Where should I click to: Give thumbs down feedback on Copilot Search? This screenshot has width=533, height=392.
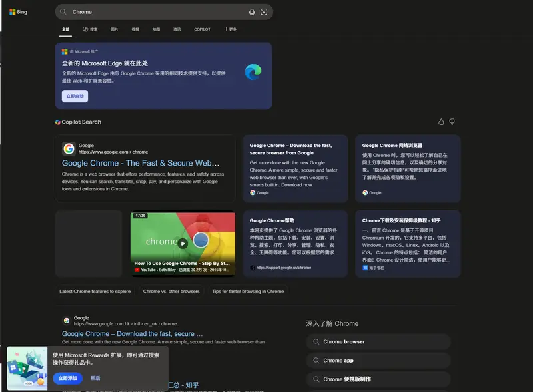click(452, 122)
